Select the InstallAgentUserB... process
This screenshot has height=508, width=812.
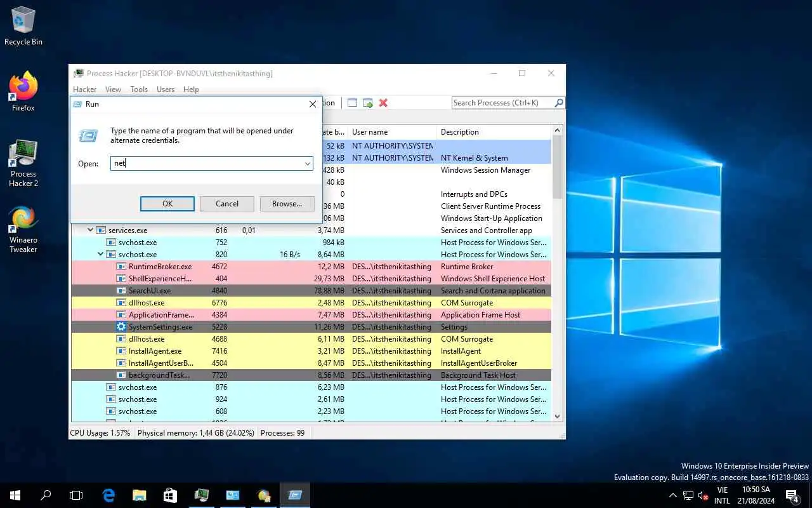point(311,363)
